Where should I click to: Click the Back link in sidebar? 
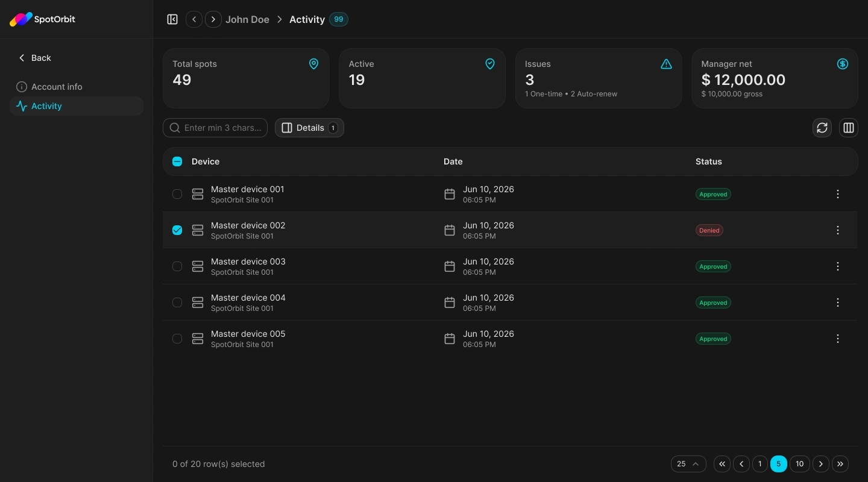point(35,58)
